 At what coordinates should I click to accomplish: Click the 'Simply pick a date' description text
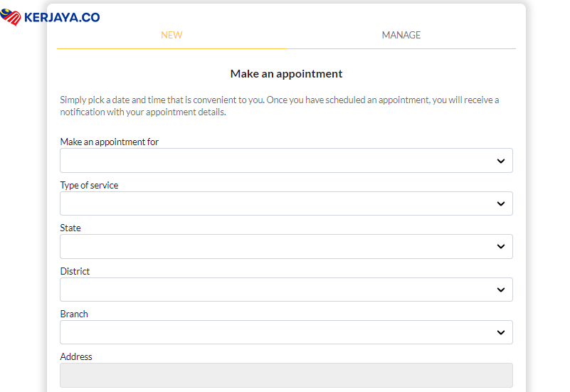[279, 106]
